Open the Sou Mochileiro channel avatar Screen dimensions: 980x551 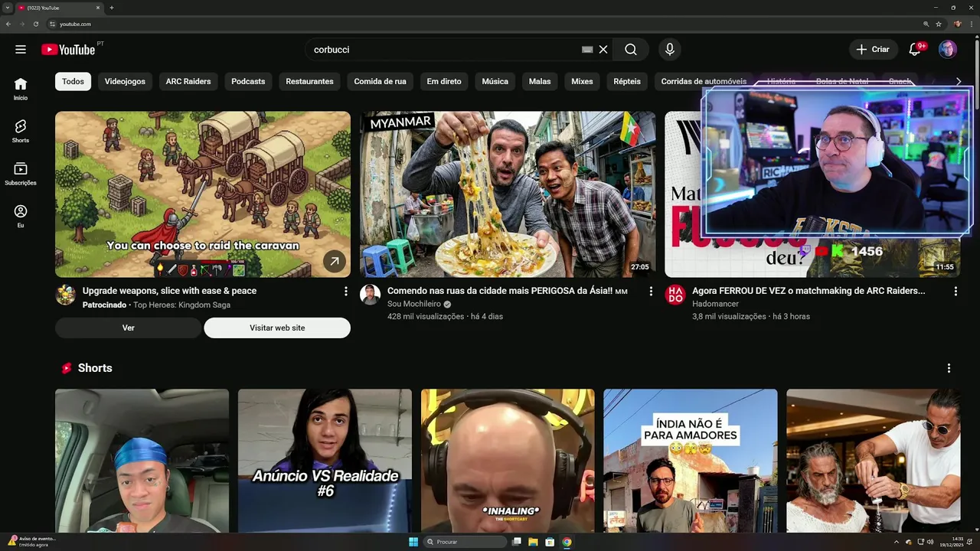click(x=371, y=295)
